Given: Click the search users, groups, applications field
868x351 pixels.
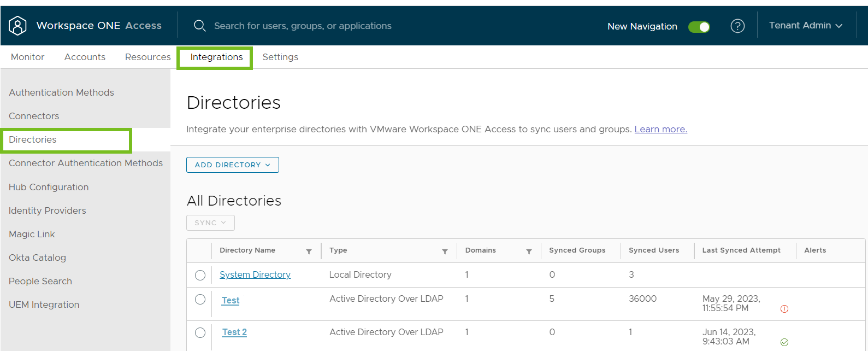Looking at the screenshot, I should pos(303,26).
